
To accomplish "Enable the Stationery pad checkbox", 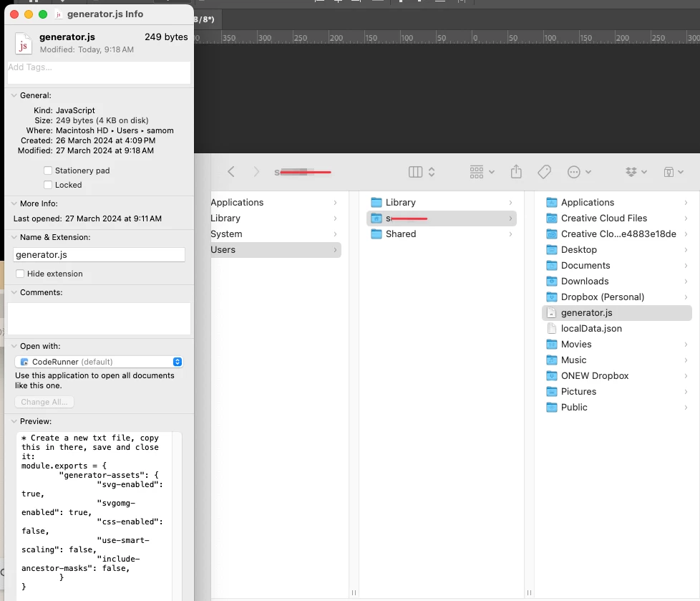I will (48, 170).
